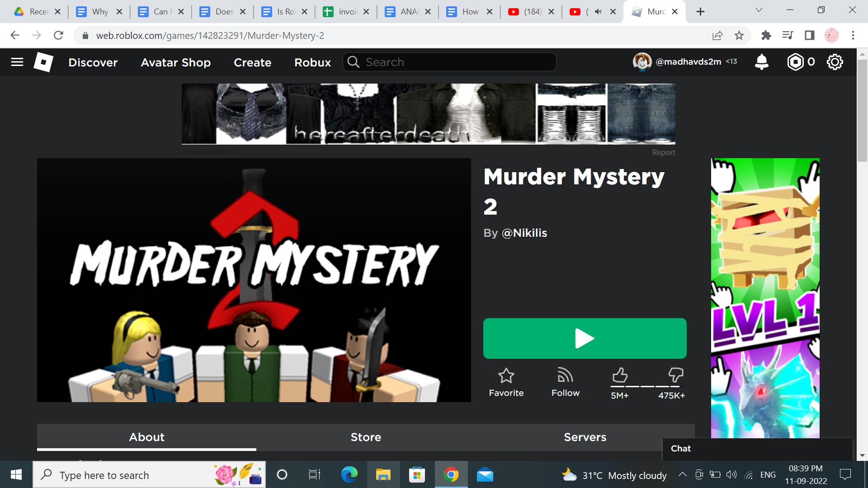Open a new browser tab
Viewport: 868px width, 488px height.
coord(700,12)
